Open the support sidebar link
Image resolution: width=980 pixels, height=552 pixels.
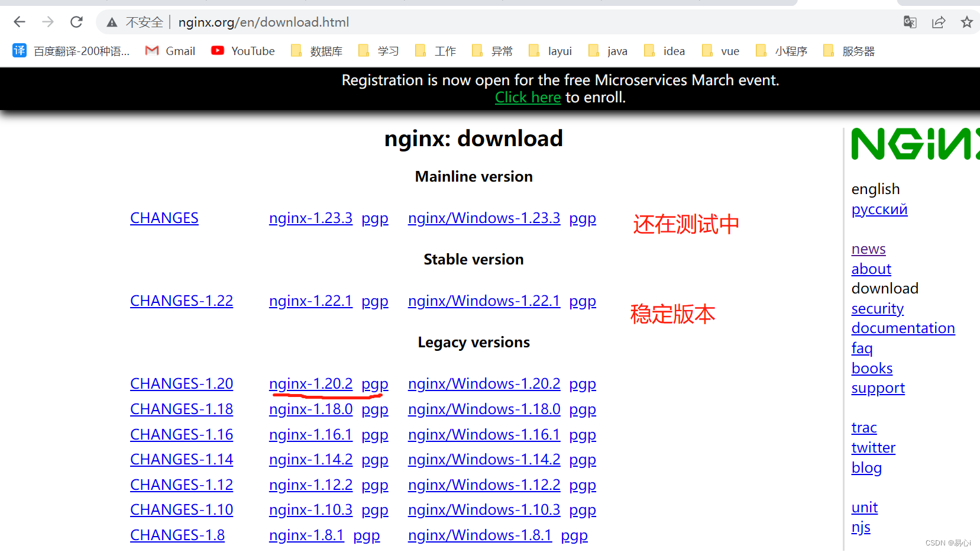click(x=878, y=389)
